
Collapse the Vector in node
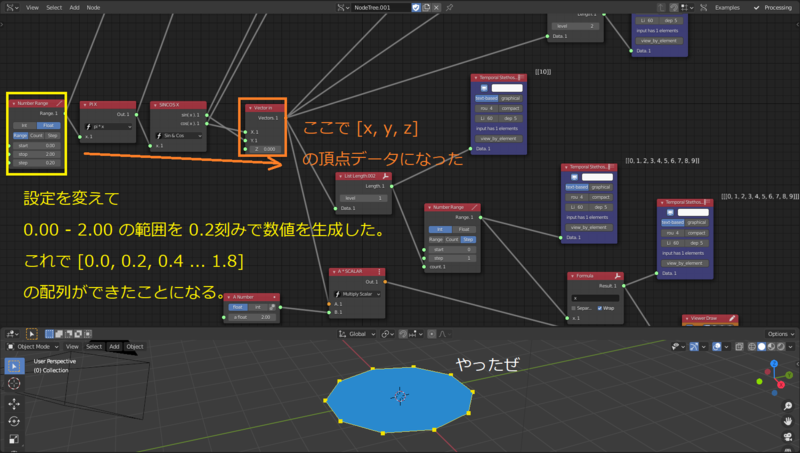pyautogui.click(x=250, y=108)
